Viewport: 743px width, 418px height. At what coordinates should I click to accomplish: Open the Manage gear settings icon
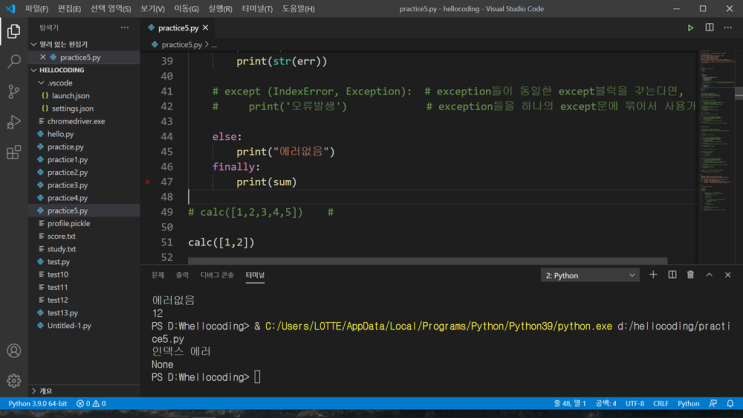point(14,381)
